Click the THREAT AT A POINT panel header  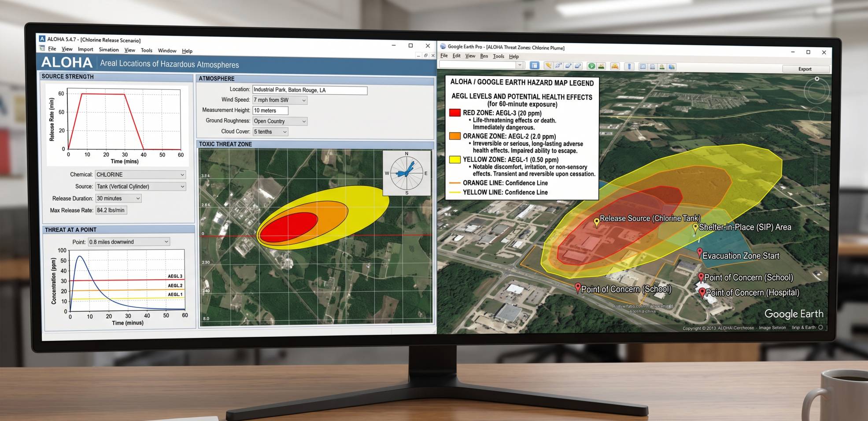119,229
